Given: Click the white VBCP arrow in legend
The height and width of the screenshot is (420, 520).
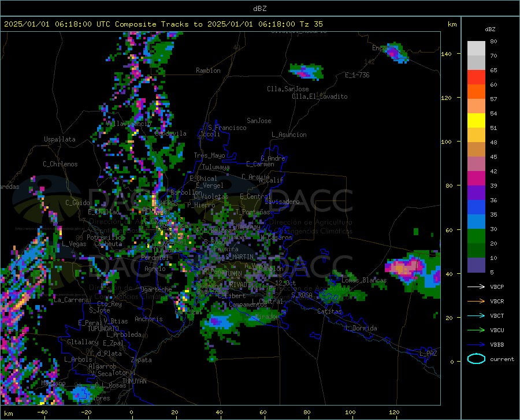Looking at the screenshot, I should point(476,287).
